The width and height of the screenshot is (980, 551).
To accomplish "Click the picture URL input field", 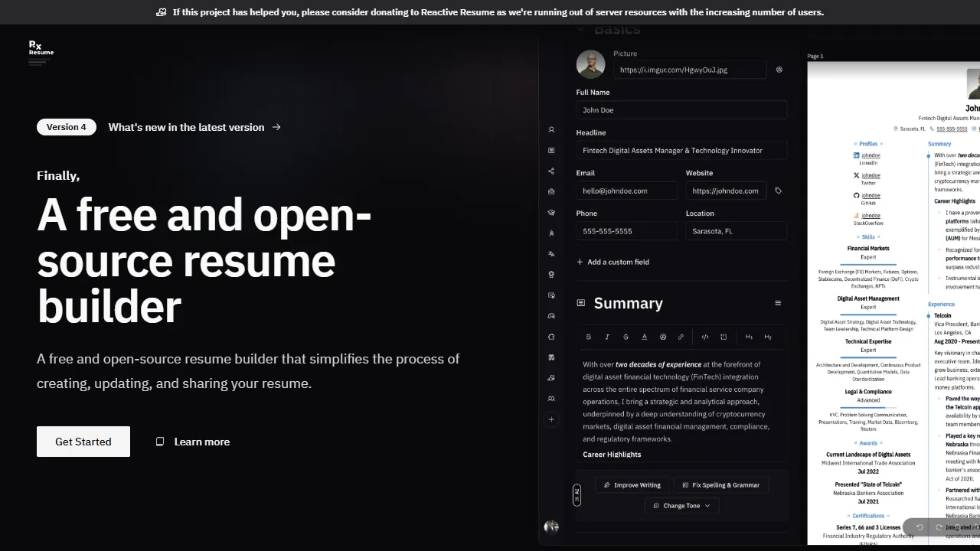I will (x=690, y=70).
